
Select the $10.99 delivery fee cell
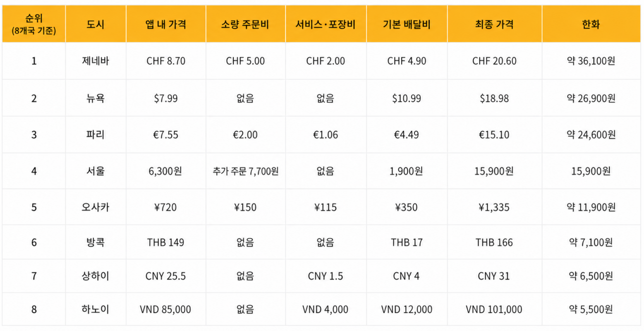(x=407, y=98)
